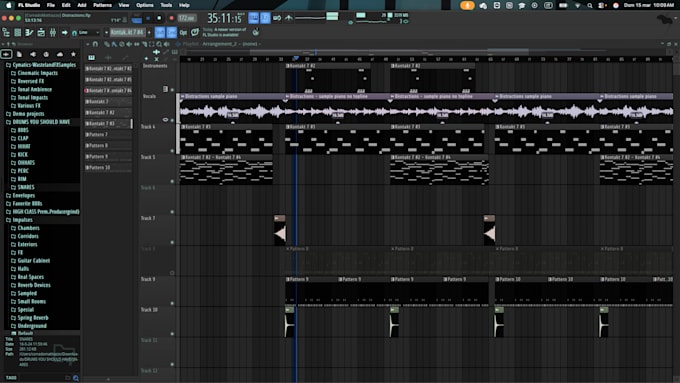The height and width of the screenshot is (383, 680).
Task: Click the stop playback button
Action: tap(159, 18)
